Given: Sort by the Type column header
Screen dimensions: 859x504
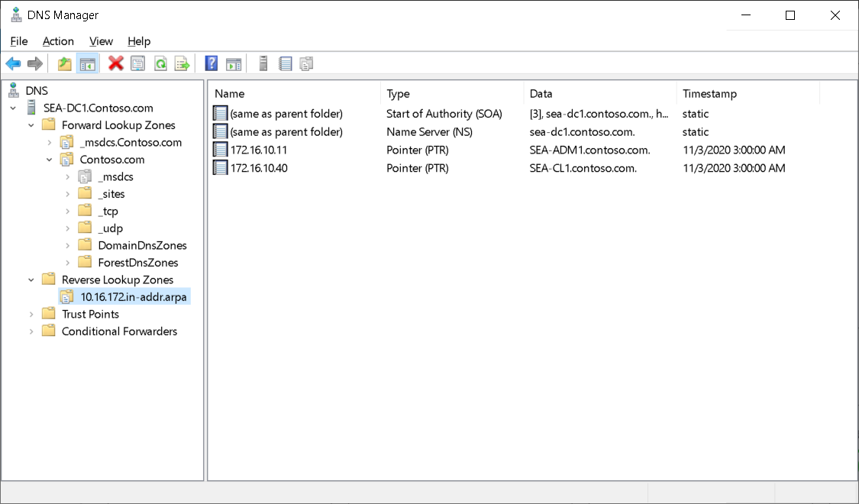Looking at the screenshot, I should tap(452, 94).
